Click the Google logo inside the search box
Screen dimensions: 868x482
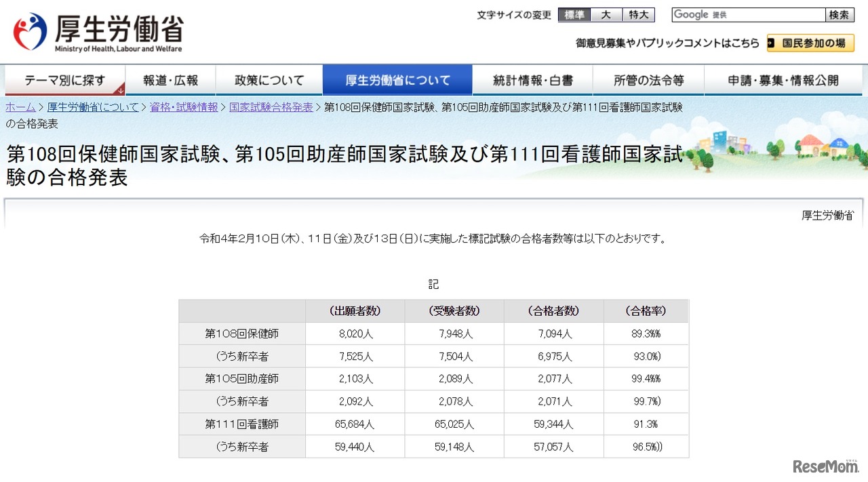click(690, 14)
